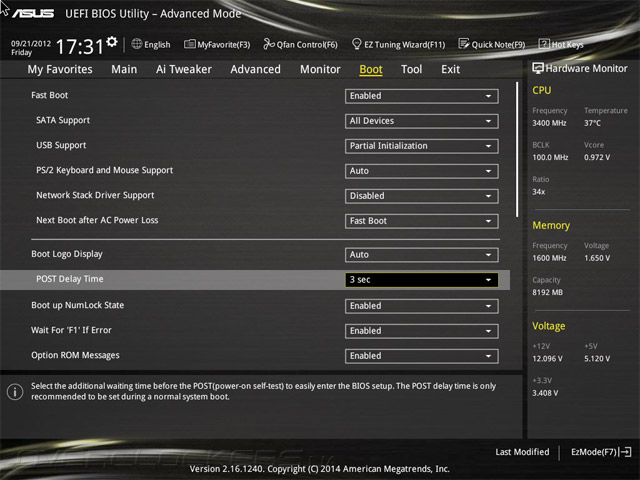Image resolution: width=640 pixels, height=480 pixels.
Task: Click the EzMode exit arrow icon
Action: [625, 452]
